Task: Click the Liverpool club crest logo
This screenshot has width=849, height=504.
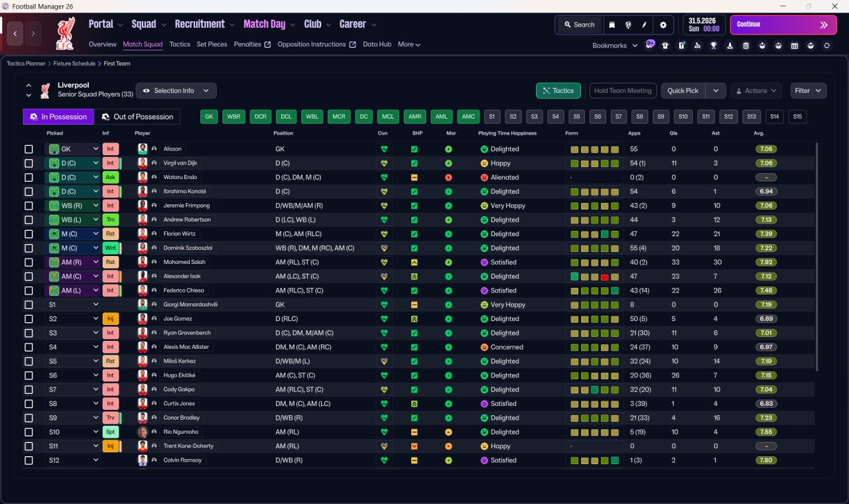Action: 64,34
